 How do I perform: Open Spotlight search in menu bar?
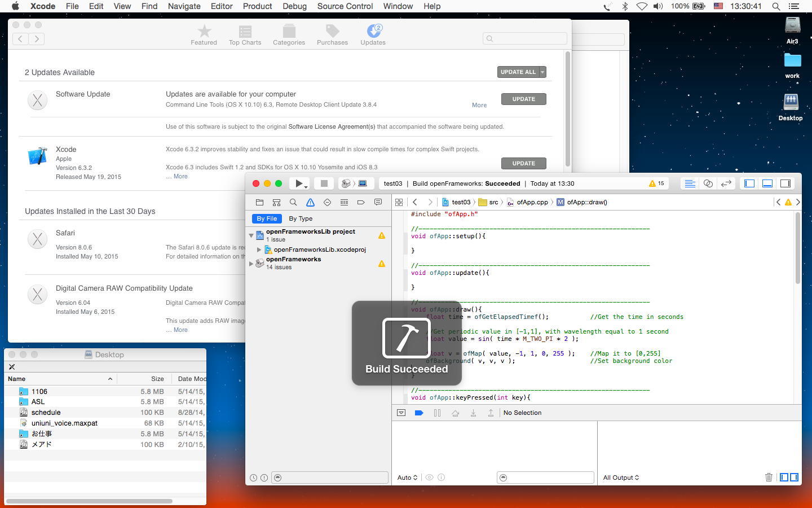[776, 6]
